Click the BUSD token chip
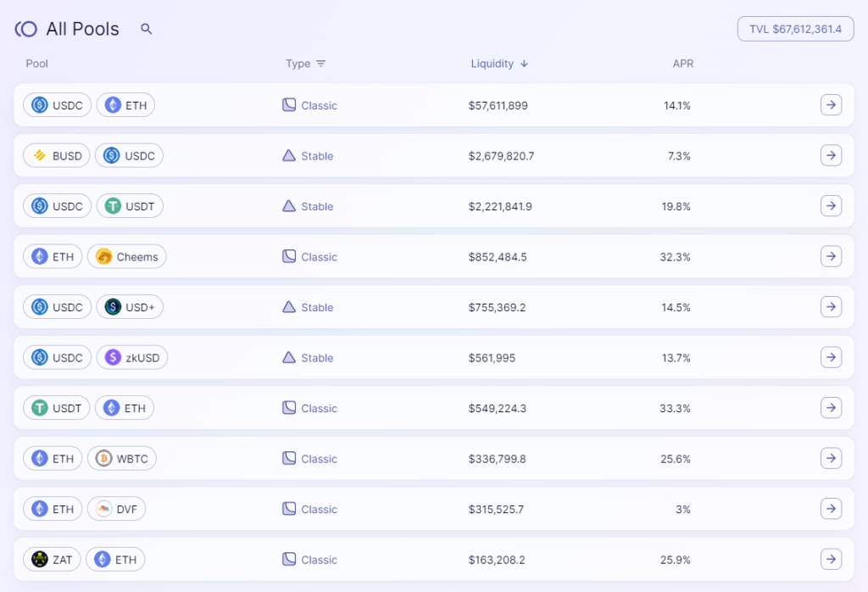 (57, 156)
